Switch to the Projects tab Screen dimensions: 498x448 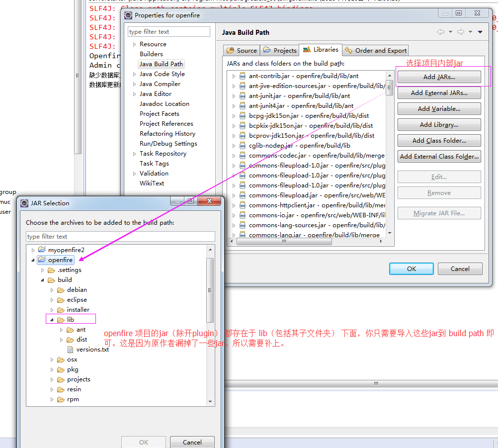coord(279,51)
